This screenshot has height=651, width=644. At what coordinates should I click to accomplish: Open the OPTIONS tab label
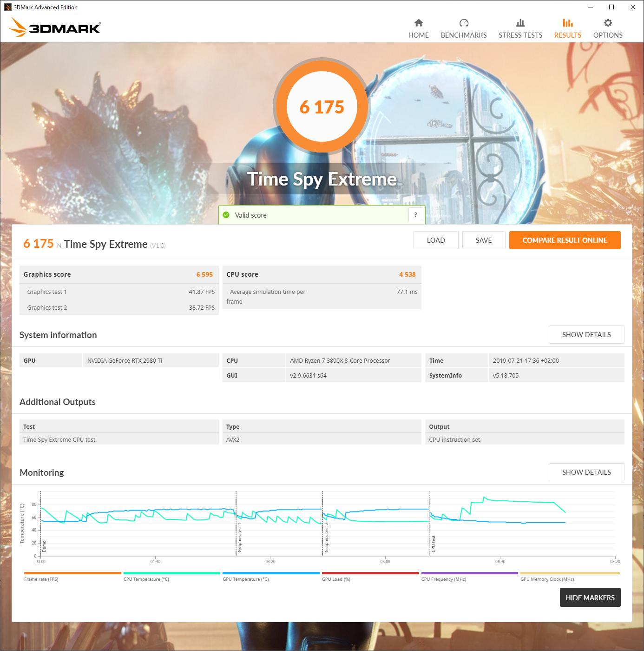[608, 35]
